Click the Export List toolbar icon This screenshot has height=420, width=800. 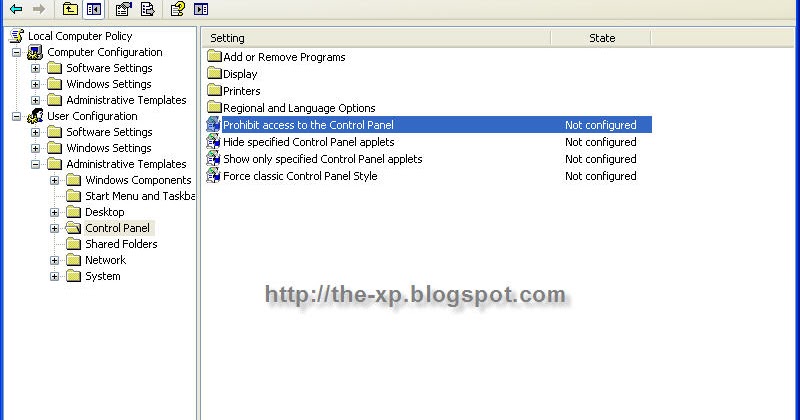coord(147,9)
